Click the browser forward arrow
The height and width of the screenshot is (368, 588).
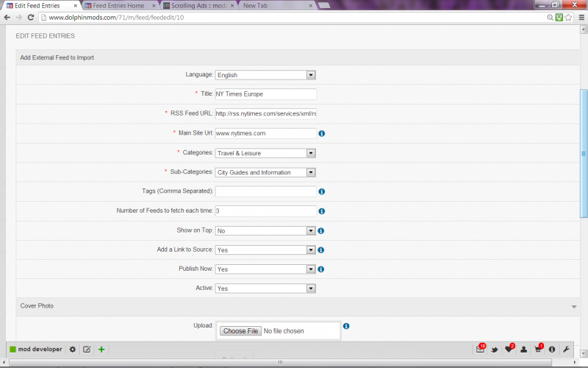click(19, 17)
